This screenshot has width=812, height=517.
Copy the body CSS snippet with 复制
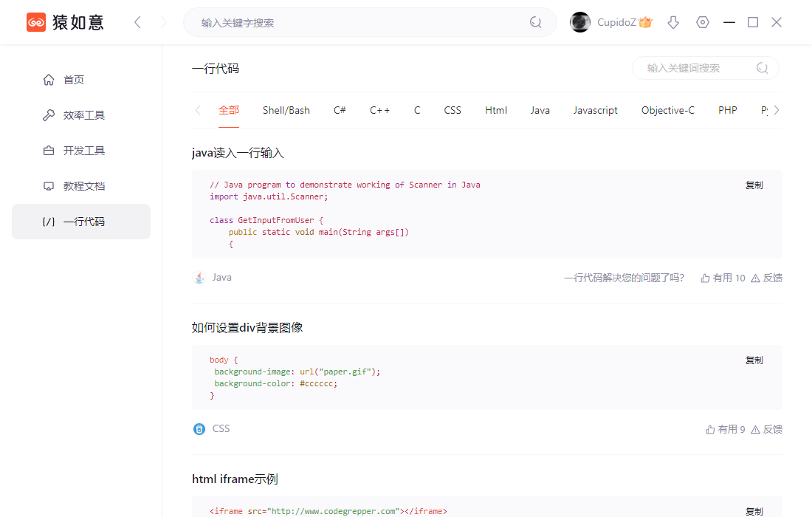pyautogui.click(x=754, y=360)
